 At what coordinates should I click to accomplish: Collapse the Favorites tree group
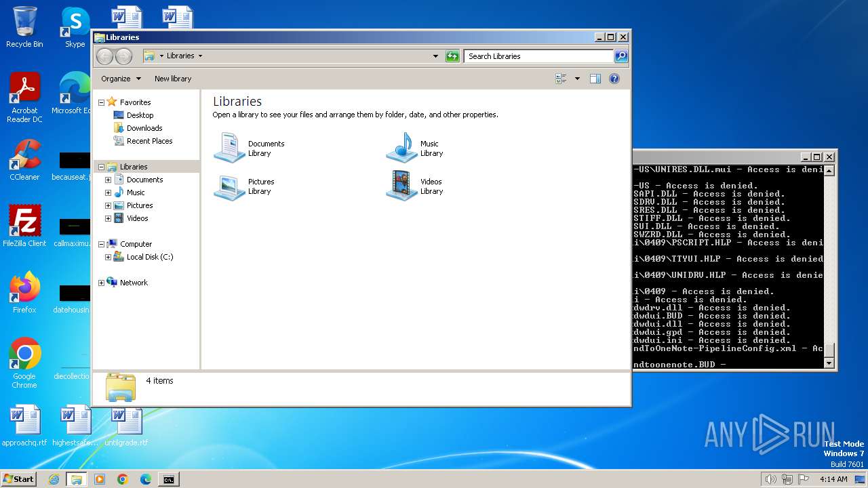102,102
